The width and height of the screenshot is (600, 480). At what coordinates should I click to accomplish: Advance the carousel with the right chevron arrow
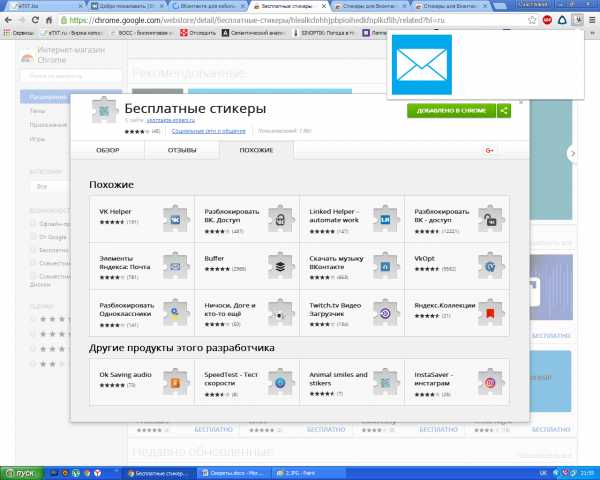pos(572,153)
